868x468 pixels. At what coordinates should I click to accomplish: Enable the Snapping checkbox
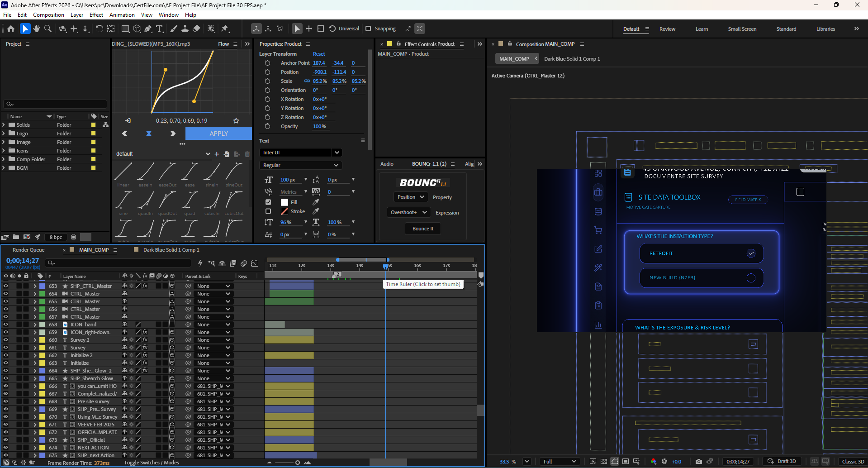tap(368, 29)
